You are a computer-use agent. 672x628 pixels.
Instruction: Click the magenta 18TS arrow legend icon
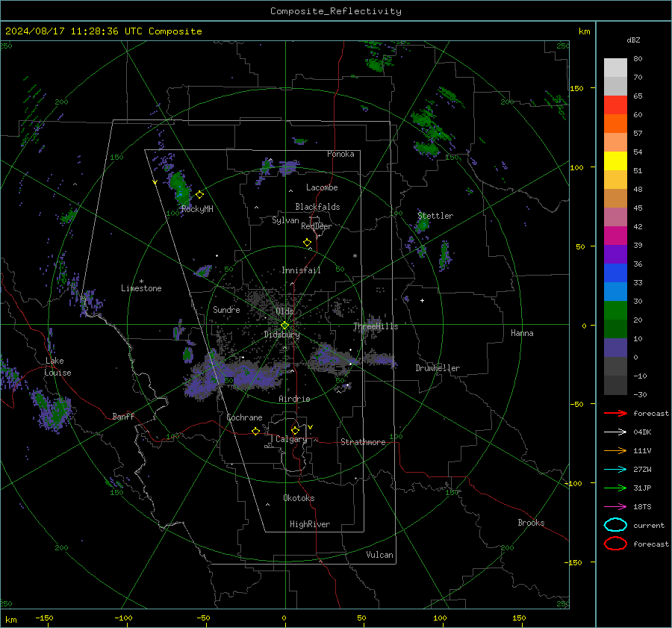tap(615, 507)
